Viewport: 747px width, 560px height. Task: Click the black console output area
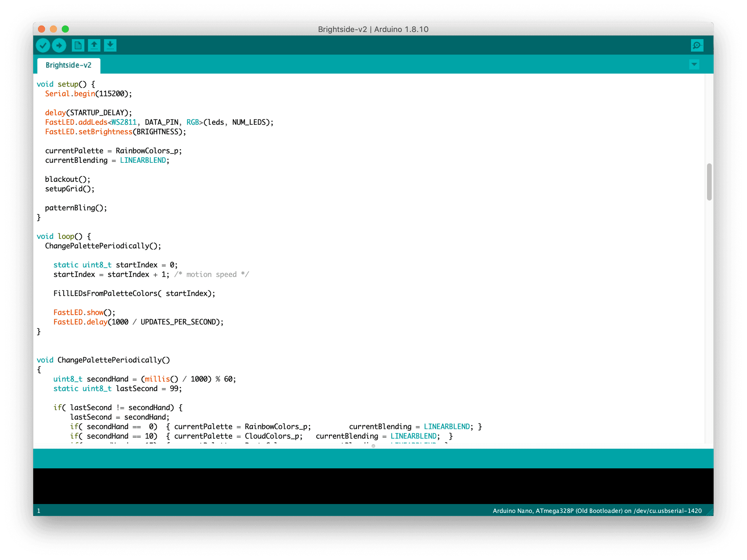click(x=373, y=486)
